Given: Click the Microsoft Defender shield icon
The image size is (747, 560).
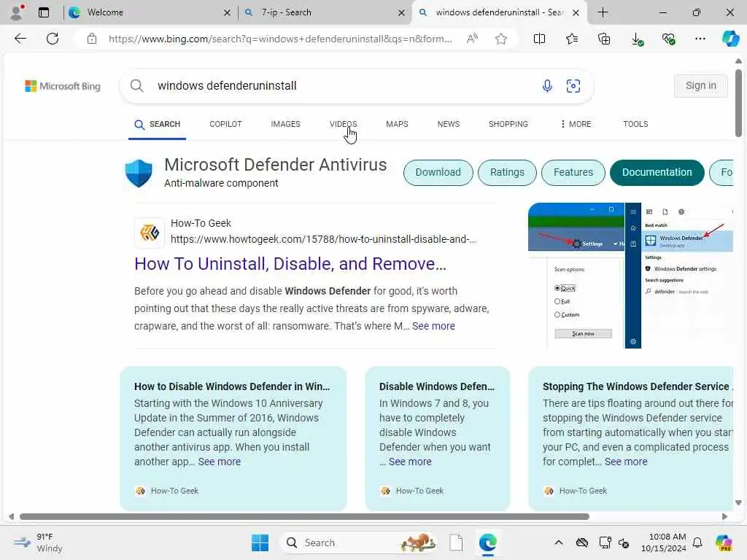Looking at the screenshot, I should pos(139,174).
